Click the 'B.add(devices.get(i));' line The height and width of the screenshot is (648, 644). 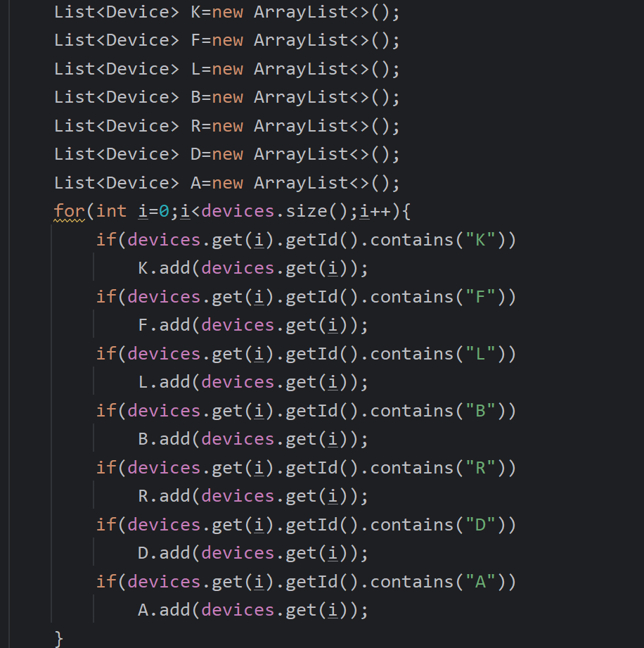coord(253,439)
